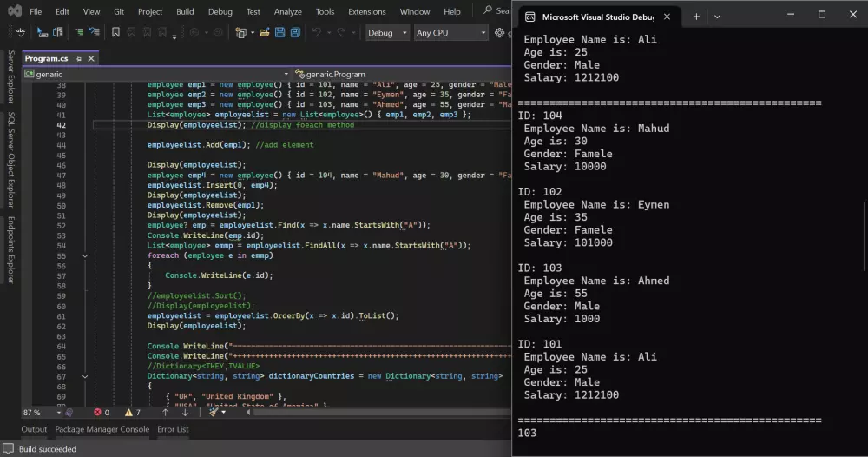Open the Debug configuration dropdown
The height and width of the screenshot is (457, 868).
tap(386, 33)
